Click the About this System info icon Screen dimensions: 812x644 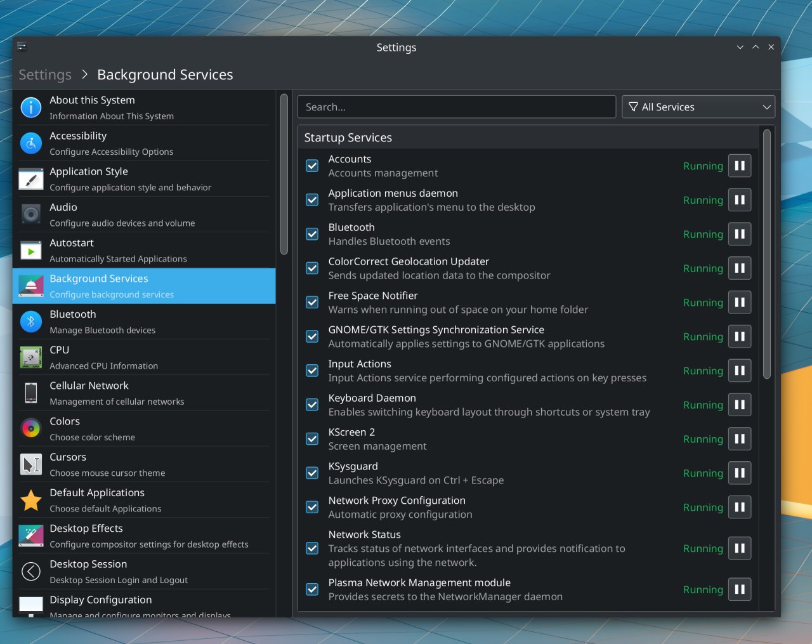click(30, 107)
